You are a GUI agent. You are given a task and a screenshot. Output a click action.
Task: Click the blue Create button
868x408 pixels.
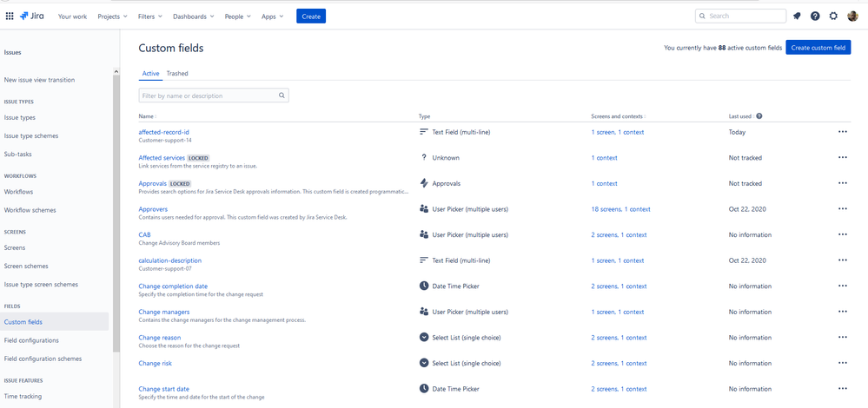(x=311, y=16)
